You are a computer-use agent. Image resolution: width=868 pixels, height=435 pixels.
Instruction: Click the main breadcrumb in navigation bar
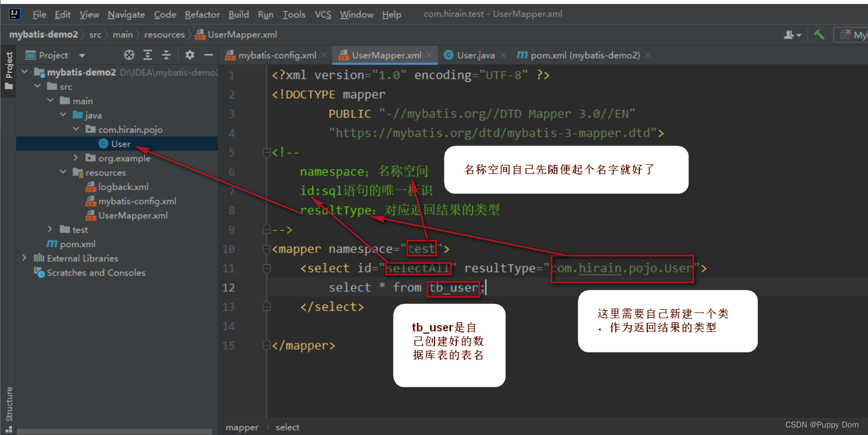pos(122,34)
